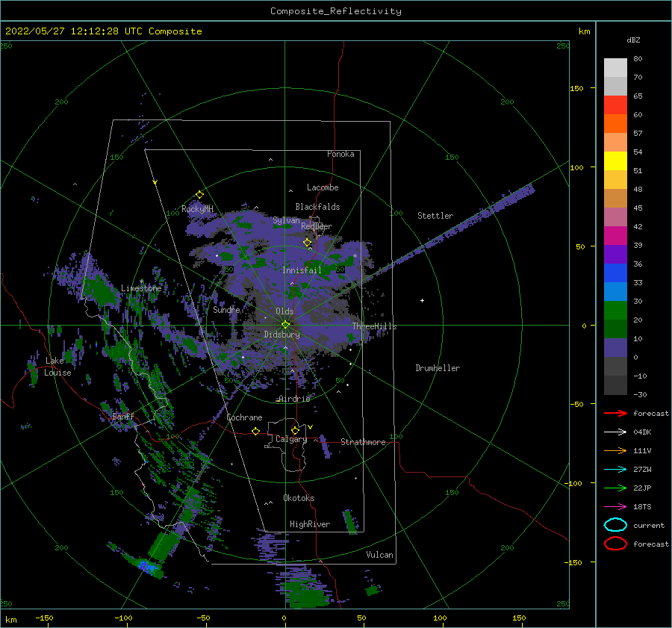Click the RockyMH label

(197, 209)
